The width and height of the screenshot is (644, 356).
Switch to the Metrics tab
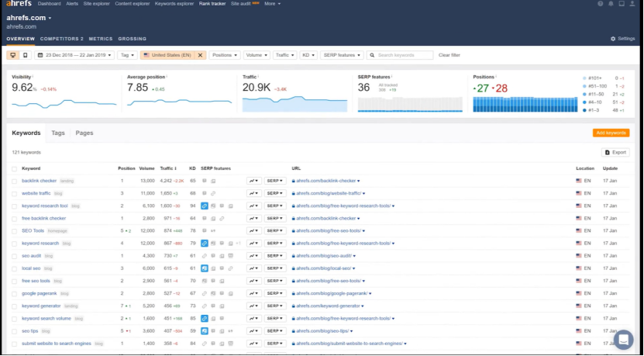point(101,39)
